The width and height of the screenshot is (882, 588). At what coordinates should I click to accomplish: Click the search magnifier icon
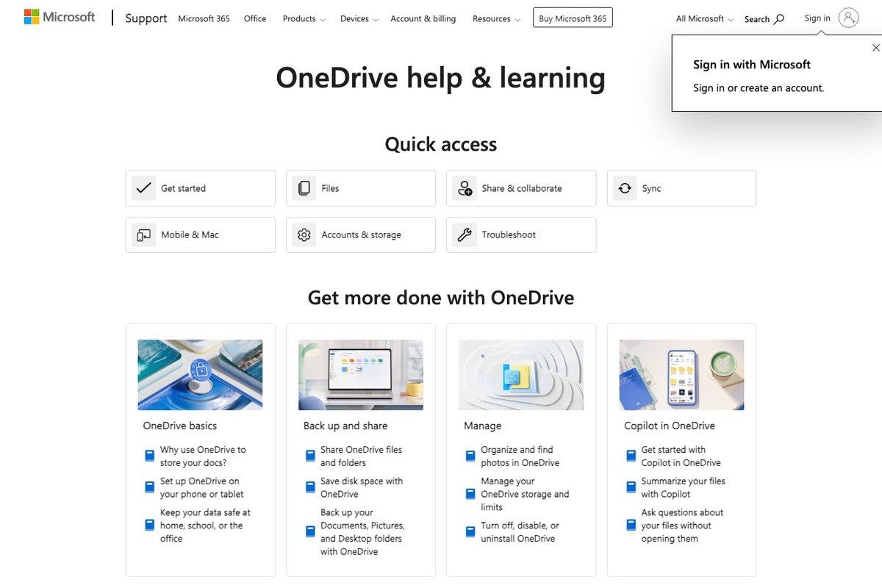click(779, 19)
